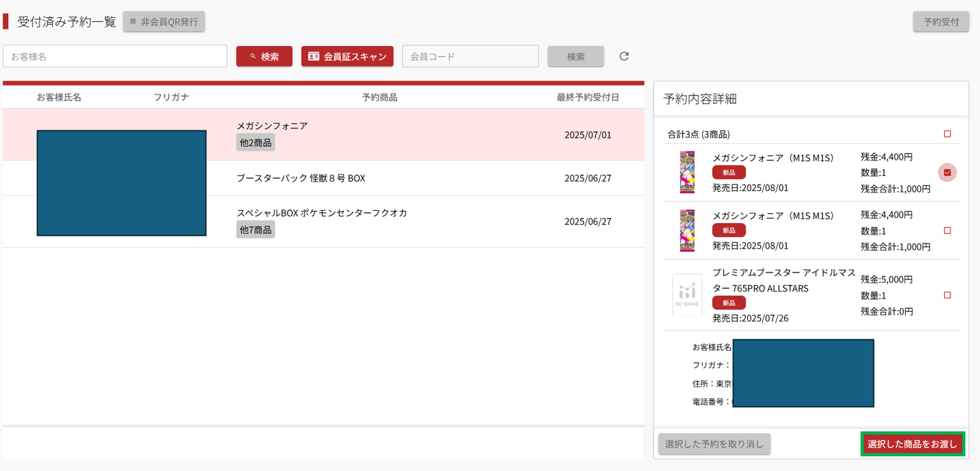Viewport: 980px width, 471px height.
Task: Toggle the select-all checkbox beside 合計3点
Action: pyautogui.click(x=947, y=134)
